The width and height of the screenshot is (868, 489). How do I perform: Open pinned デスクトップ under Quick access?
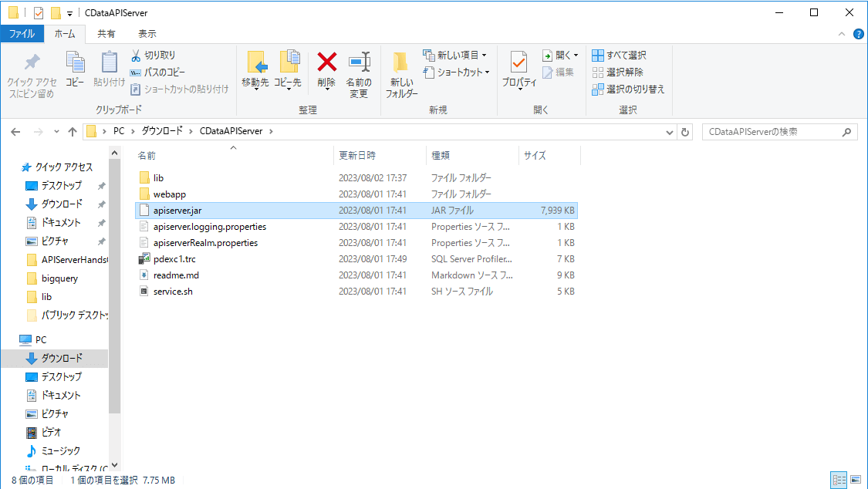[x=54, y=186]
